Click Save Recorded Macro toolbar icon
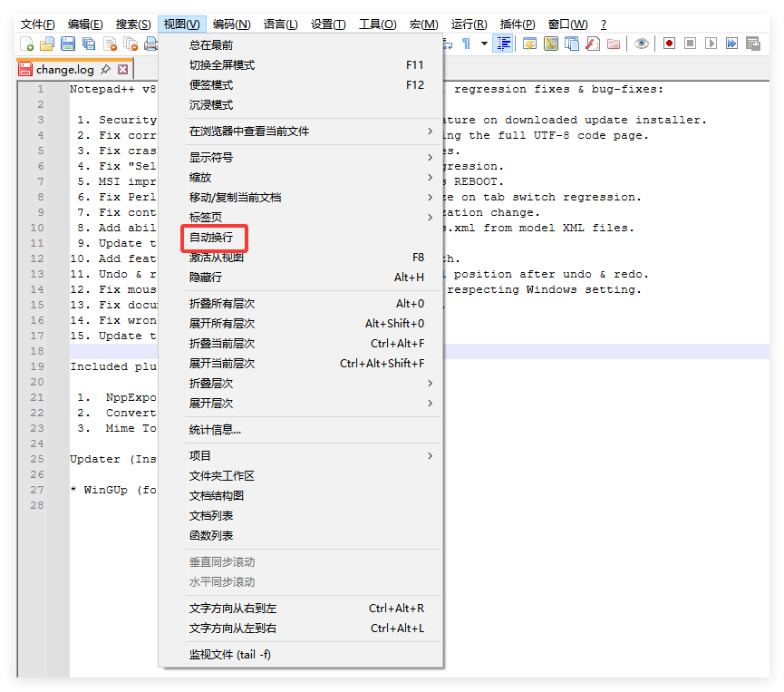This screenshot has height=692, width=784. click(753, 44)
